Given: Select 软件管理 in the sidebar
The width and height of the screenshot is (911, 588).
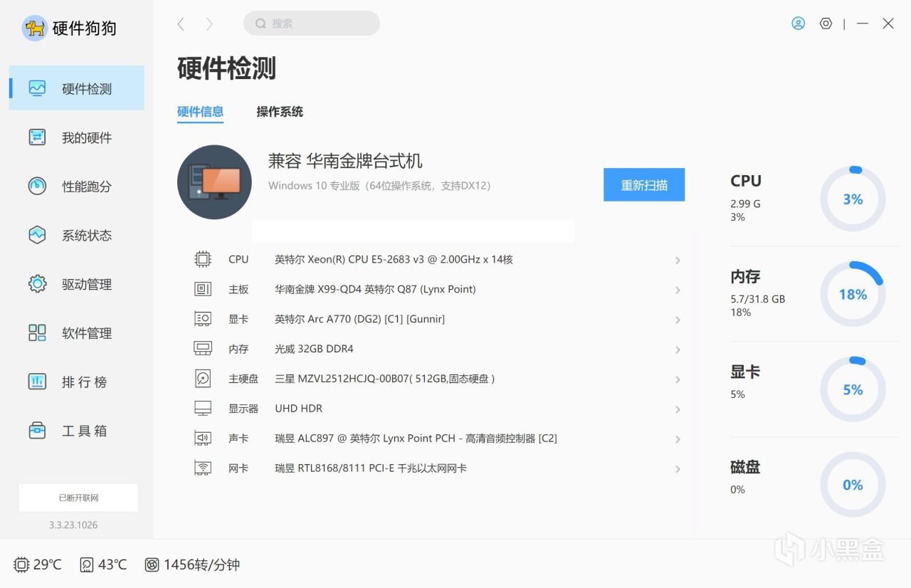Looking at the screenshot, I should [77, 332].
